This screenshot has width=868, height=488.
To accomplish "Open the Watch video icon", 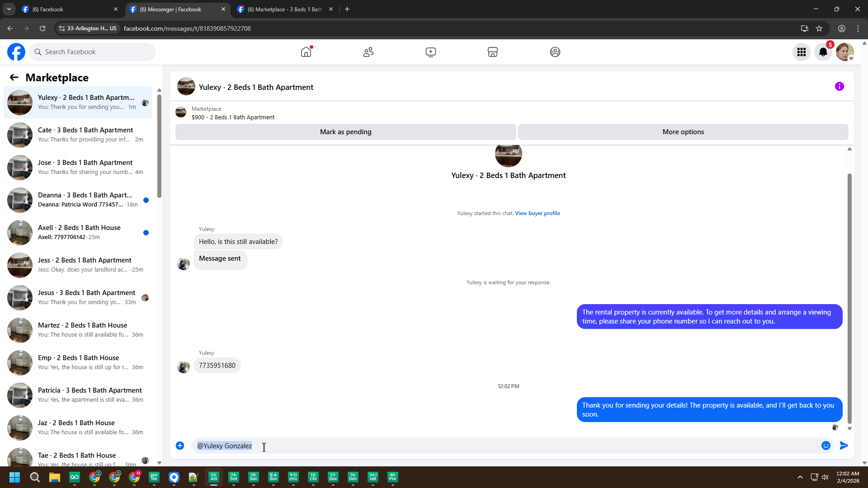I will point(430,52).
